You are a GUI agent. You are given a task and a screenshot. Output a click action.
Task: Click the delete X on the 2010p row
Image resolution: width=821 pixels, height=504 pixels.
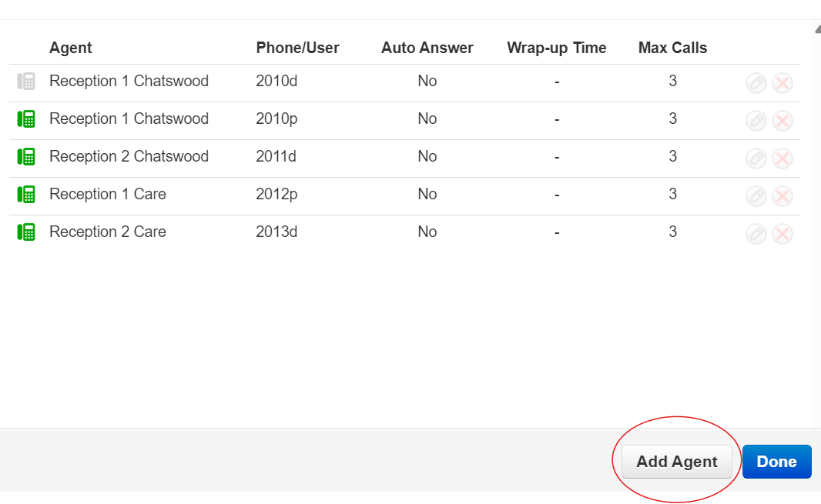tap(782, 120)
